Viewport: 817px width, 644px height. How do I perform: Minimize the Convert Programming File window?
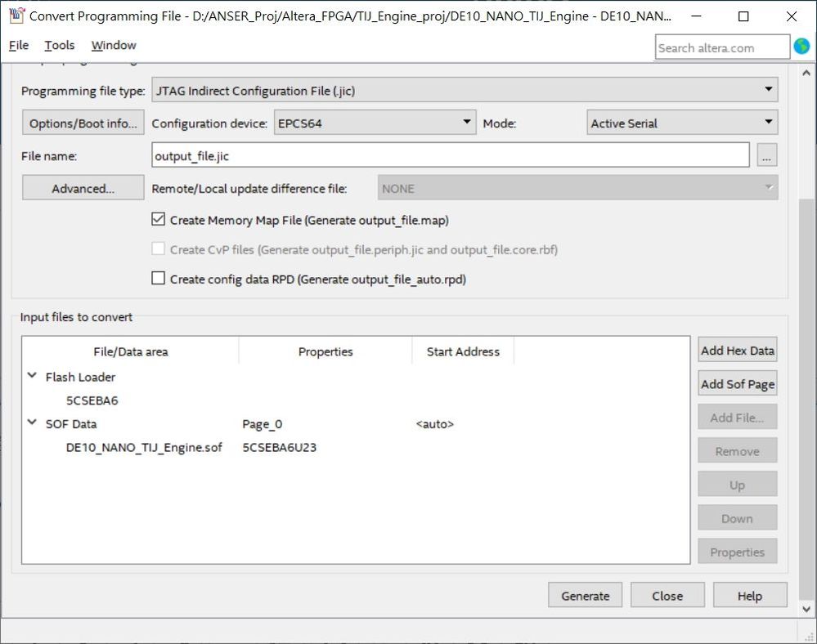pyautogui.click(x=696, y=16)
